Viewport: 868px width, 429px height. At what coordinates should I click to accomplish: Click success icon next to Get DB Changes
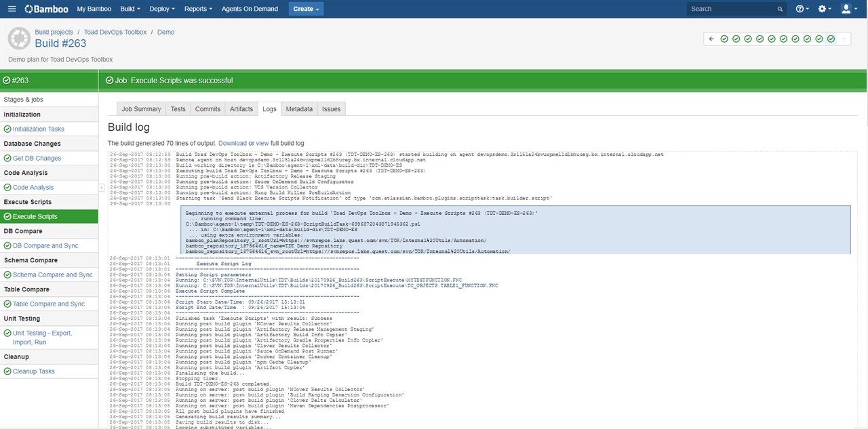pyautogui.click(x=7, y=158)
